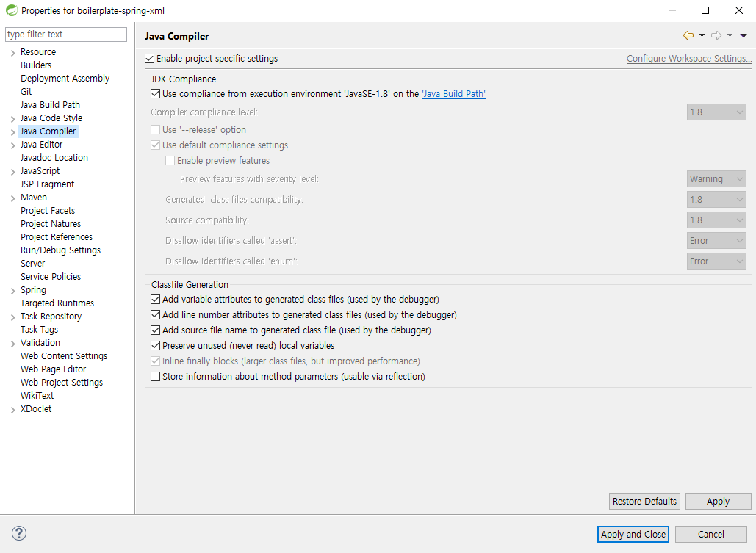Toggle the Use '--release' option checkbox
The height and width of the screenshot is (553, 756).
click(x=155, y=130)
